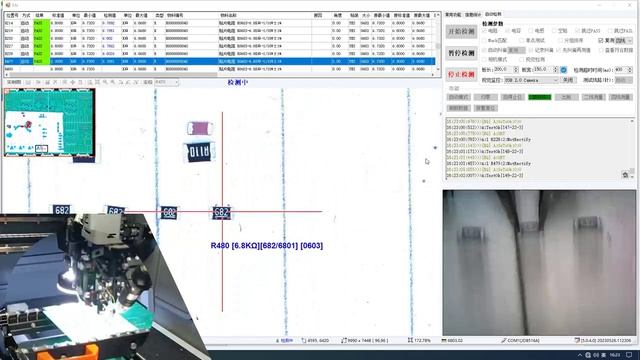Click the 检测中 status bar indicator
This screenshot has width=640, height=360.
point(284,340)
